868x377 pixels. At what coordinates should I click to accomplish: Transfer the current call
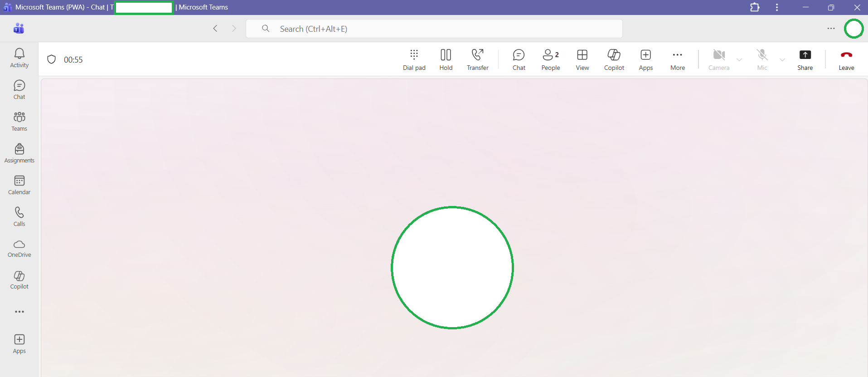478,60
